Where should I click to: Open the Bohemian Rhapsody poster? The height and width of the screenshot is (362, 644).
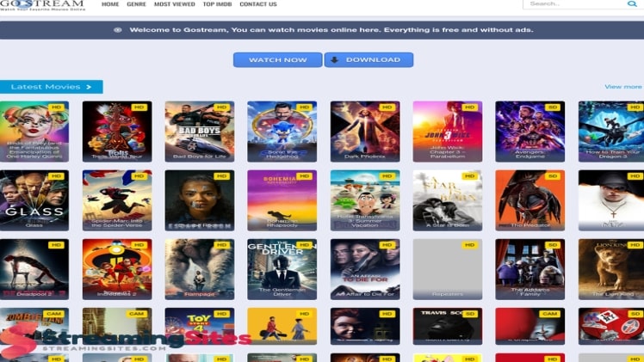282,200
